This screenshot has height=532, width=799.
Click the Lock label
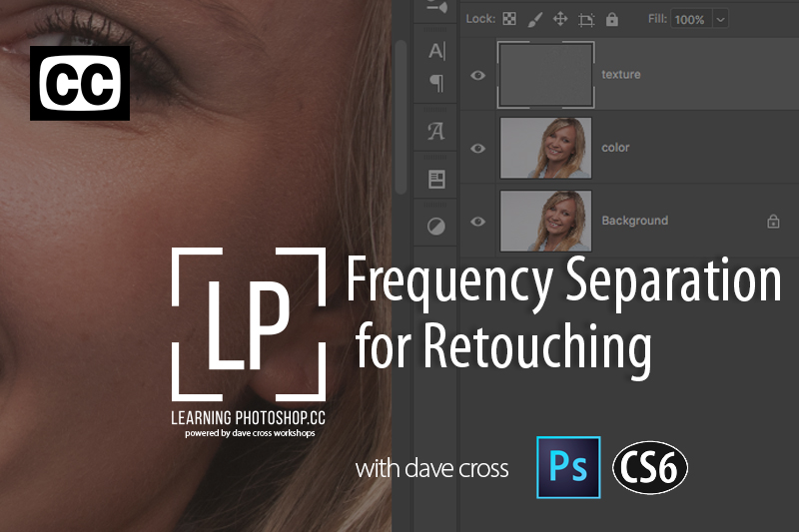click(480, 19)
